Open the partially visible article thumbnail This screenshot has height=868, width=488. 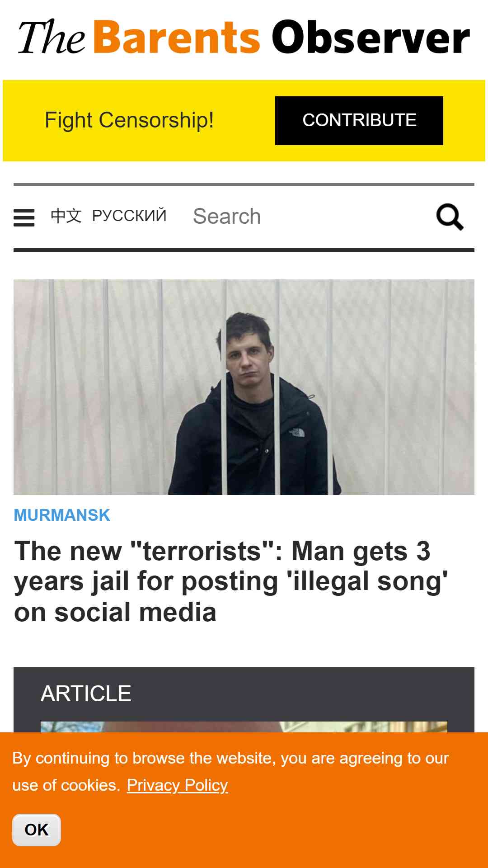click(x=244, y=726)
